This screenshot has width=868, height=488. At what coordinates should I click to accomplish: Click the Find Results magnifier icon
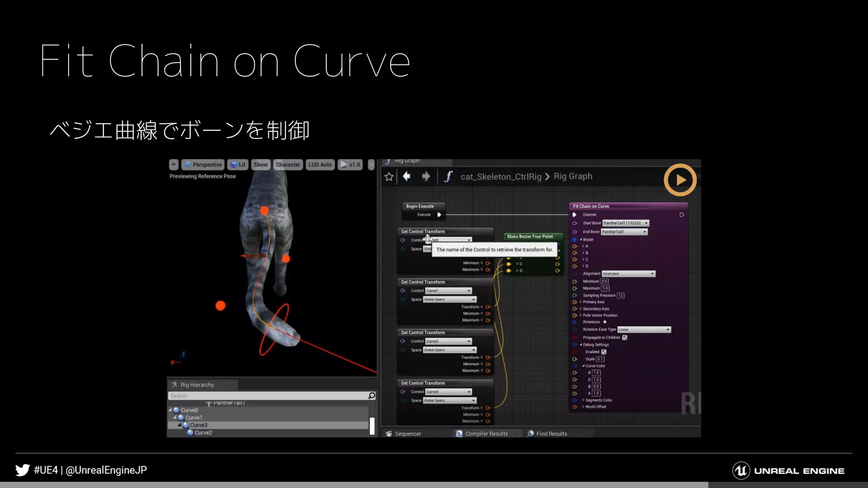530,434
